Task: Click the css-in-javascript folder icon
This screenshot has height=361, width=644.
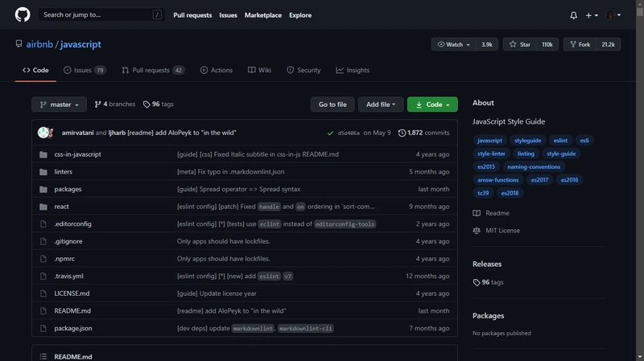Action: 43,154
